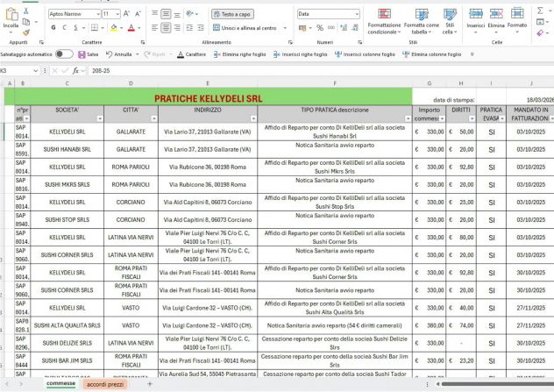
Task: Apply percent style with % icon
Action: click(320, 27)
